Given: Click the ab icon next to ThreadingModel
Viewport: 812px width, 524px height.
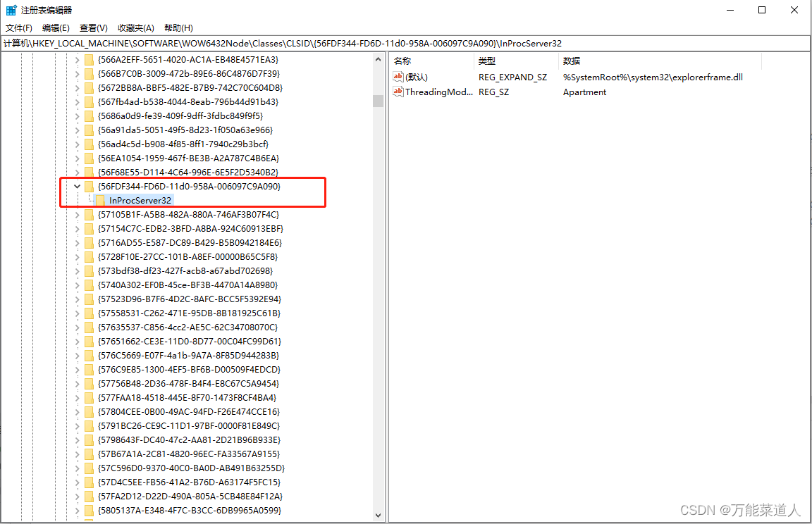Looking at the screenshot, I should [398, 92].
